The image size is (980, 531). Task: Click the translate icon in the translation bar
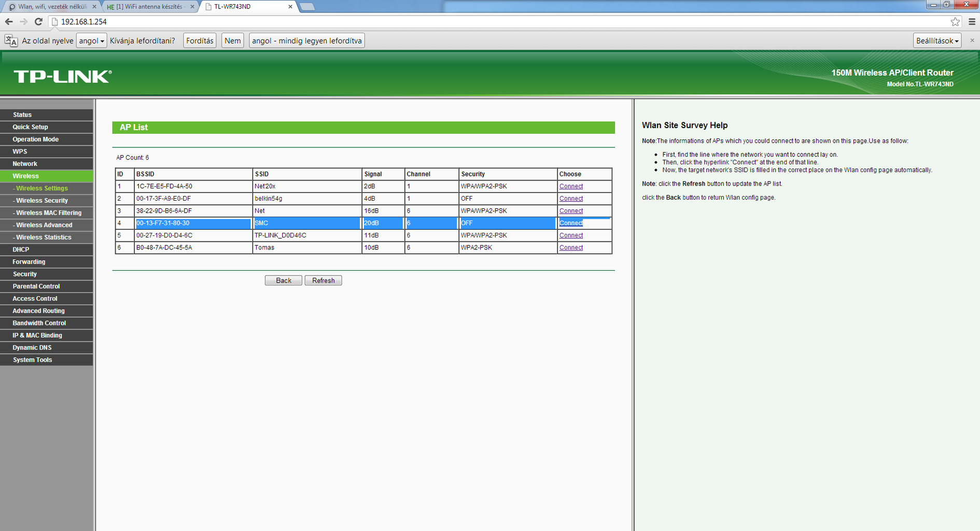click(11, 40)
